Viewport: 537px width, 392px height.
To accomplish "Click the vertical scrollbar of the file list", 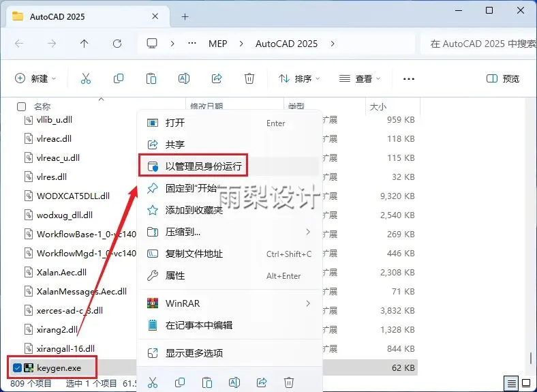I will point(530,359).
